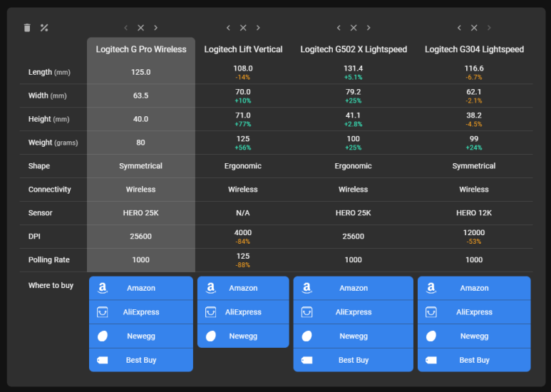Remove Logitech G304 Lightspeed from comparison
Screen dimensions: 551x392
pyautogui.click(x=474, y=28)
